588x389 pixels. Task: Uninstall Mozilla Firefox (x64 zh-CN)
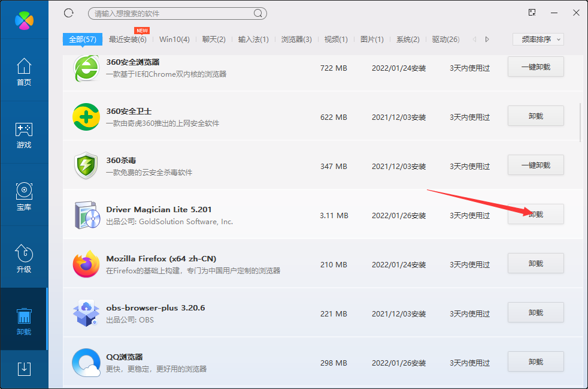click(536, 264)
